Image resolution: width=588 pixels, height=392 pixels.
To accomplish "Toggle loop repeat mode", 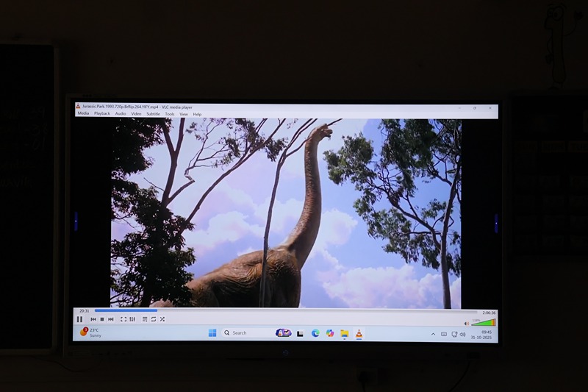I will tap(154, 319).
